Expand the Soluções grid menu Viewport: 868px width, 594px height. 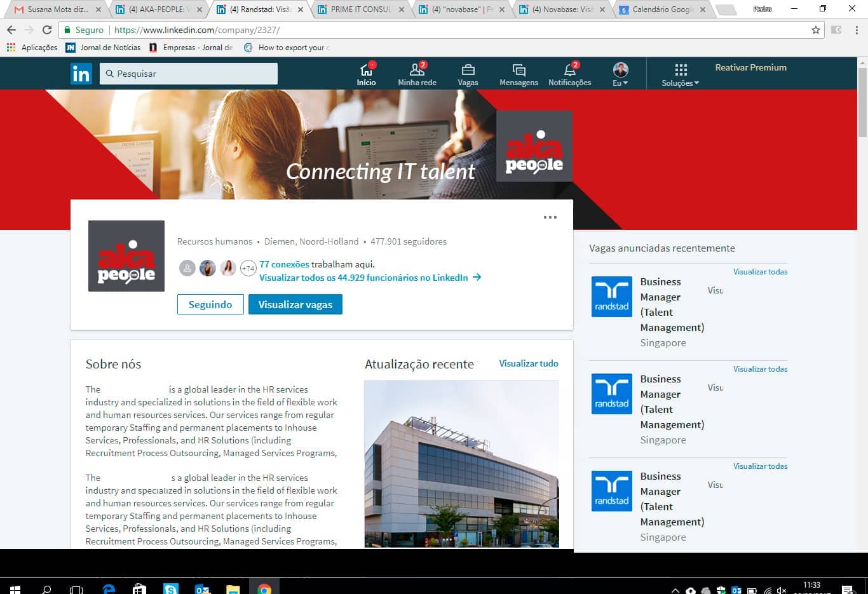[680, 74]
